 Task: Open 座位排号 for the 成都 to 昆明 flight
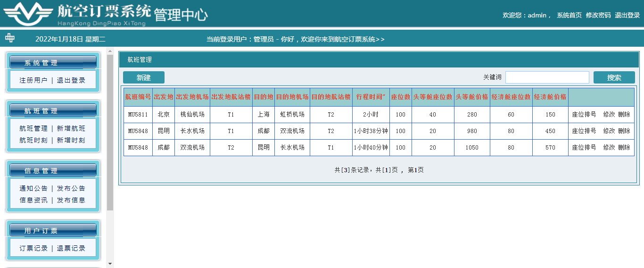click(x=584, y=147)
